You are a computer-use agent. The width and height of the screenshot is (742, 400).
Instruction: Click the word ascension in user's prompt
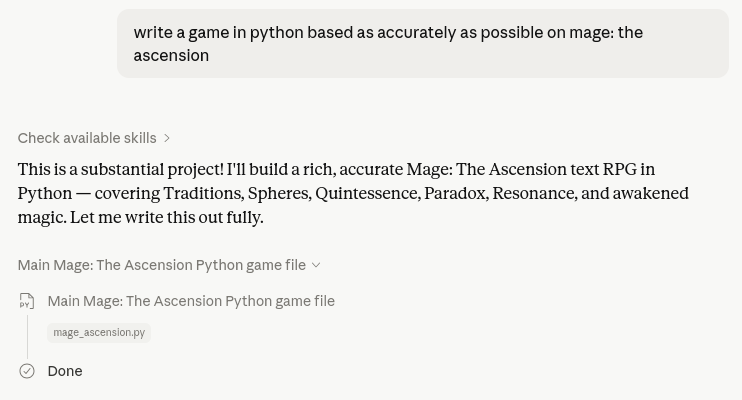point(171,55)
